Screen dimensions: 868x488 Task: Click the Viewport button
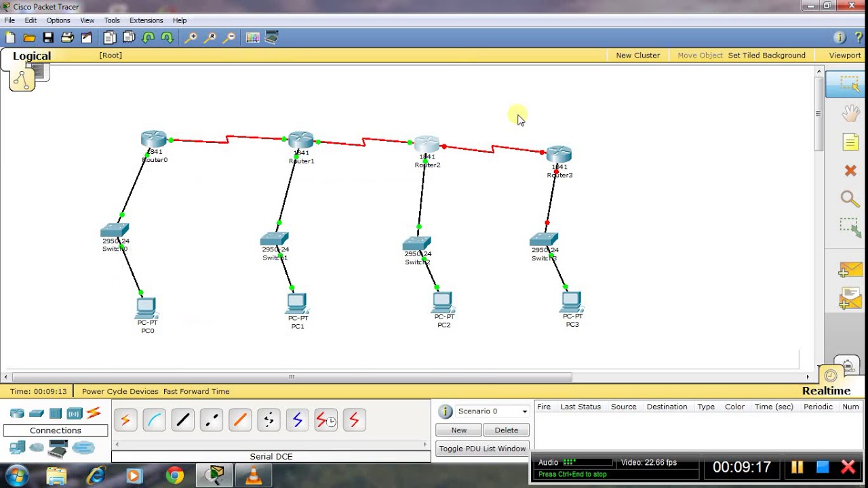click(x=845, y=56)
